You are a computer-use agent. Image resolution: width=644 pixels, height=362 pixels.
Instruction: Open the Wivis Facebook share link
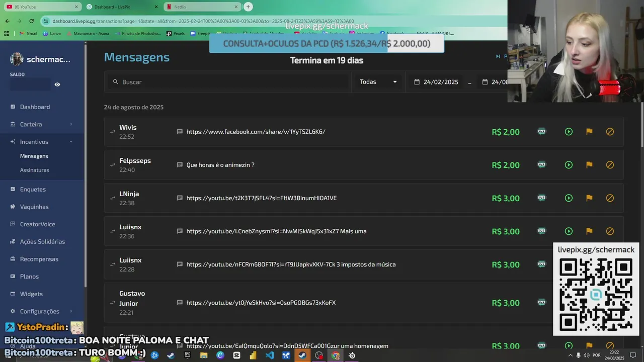(x=256, y=132)
